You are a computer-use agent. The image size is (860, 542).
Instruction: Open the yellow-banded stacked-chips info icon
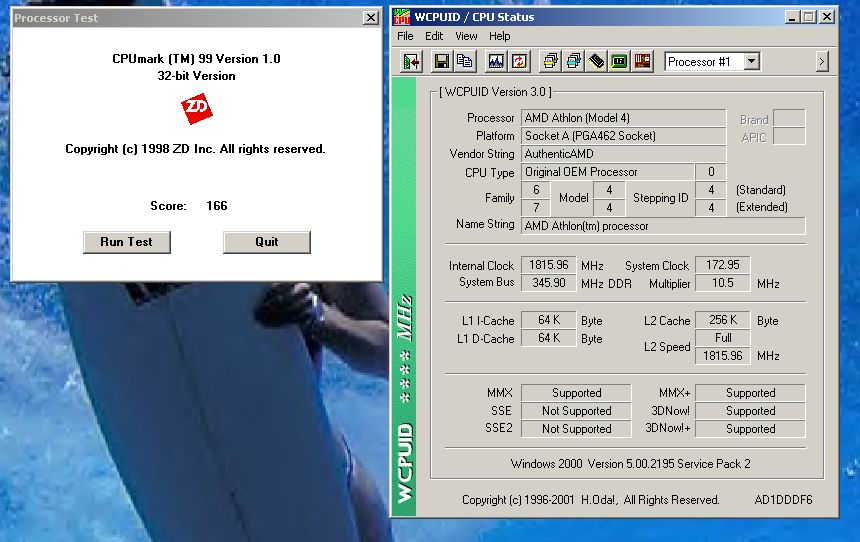click(x=550, y=61)
